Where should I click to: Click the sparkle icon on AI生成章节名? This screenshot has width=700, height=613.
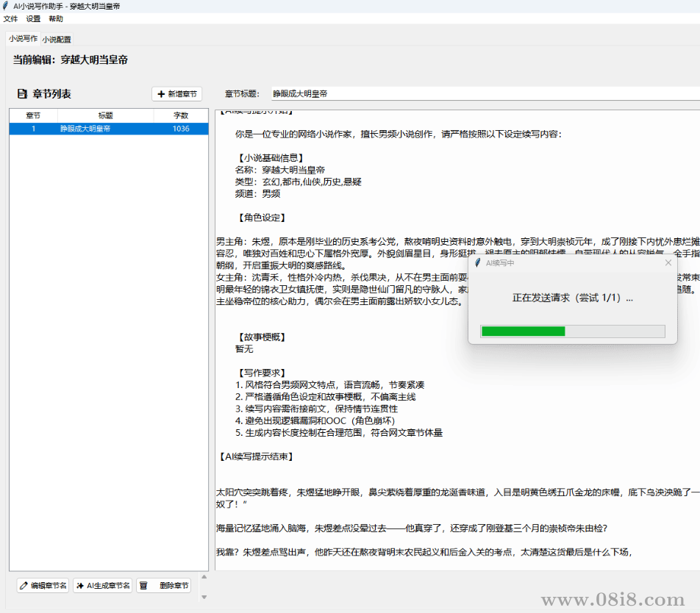point(80,586)
